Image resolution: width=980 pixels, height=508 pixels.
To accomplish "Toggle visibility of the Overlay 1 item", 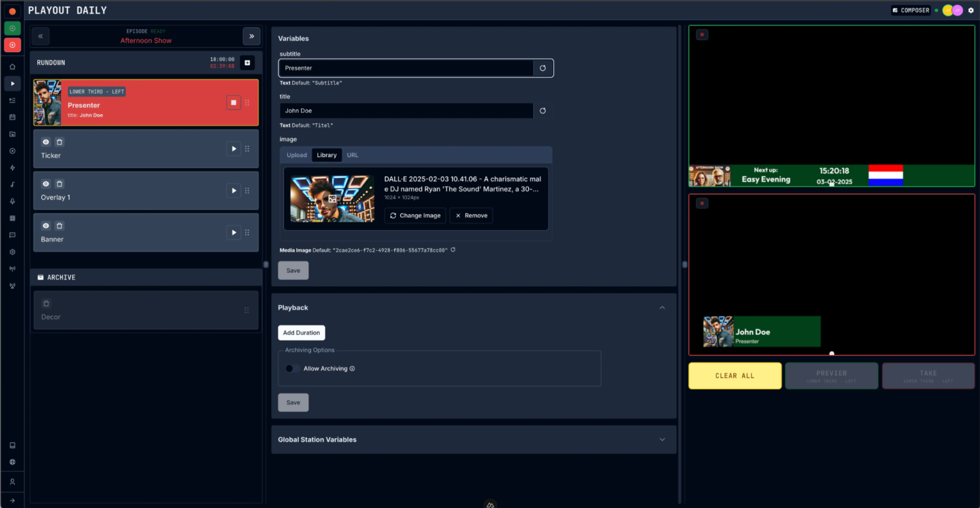I will pos(46,184).
